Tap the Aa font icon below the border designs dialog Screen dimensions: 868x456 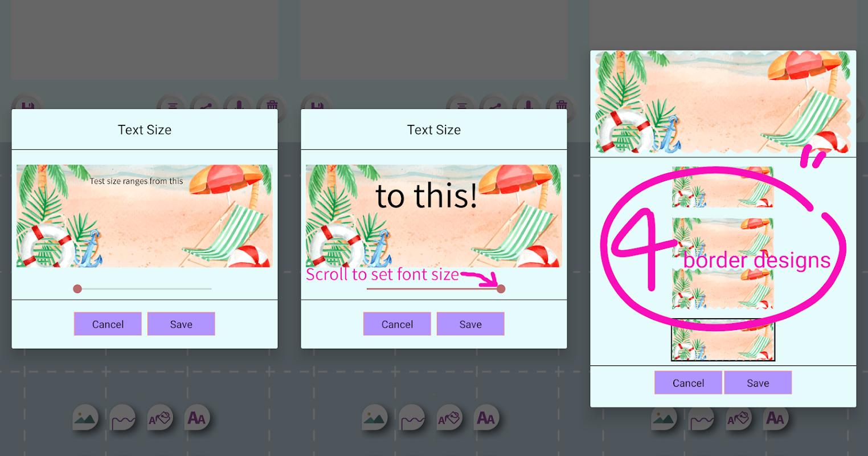(x=776, y=418)
